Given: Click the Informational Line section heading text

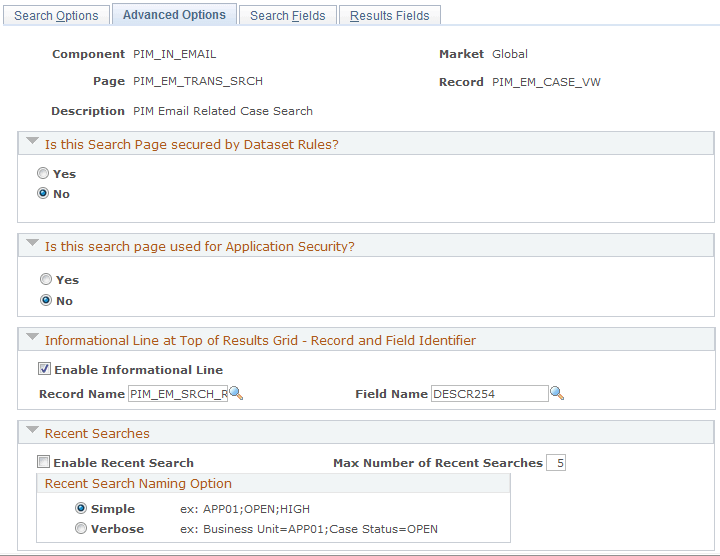Looking at the screenshot, I should pyautogui.click(x=260, y=341).
